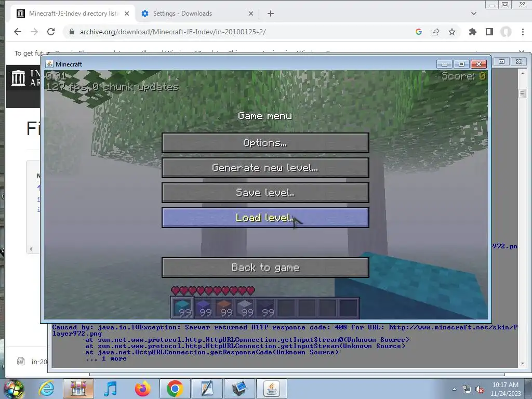This screenshot has height=399, width=532.
Task: Click the Load level button
Action: [265, 218]
